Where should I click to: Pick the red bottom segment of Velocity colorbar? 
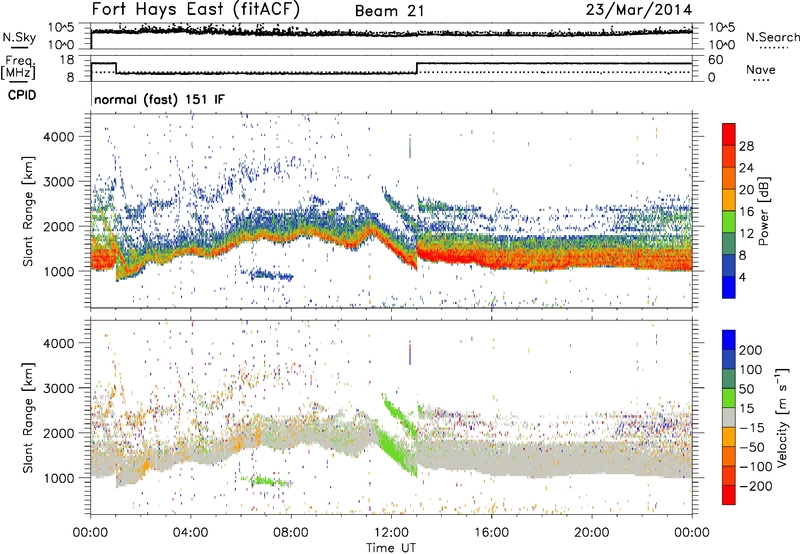[x=729, y=495]
